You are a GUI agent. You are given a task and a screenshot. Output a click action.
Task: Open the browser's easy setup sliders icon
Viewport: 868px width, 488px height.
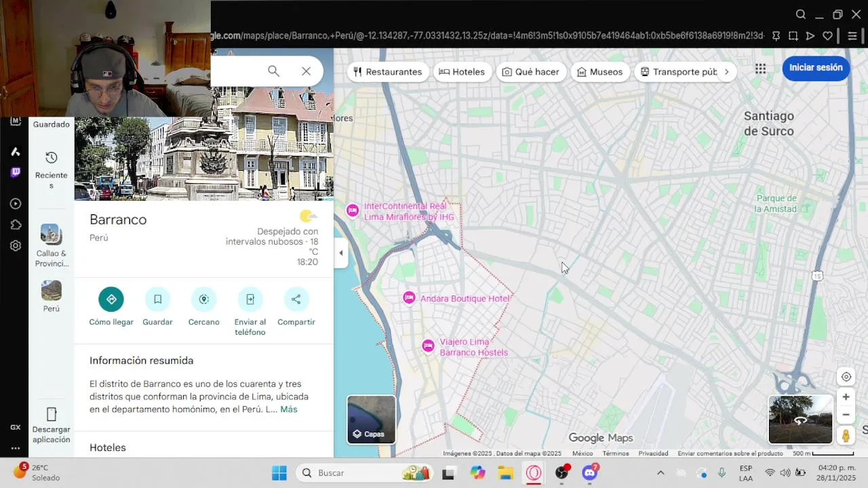point(852,36)
